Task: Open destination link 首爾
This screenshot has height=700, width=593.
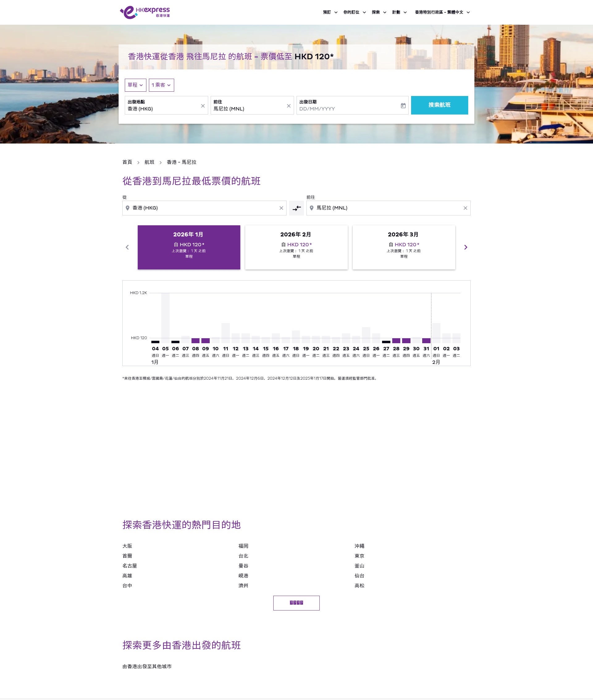Action: click(127, 556)
